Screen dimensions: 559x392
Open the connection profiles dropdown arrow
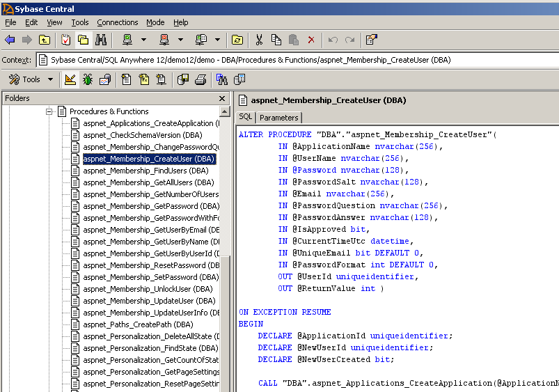[x=217, y=40]
